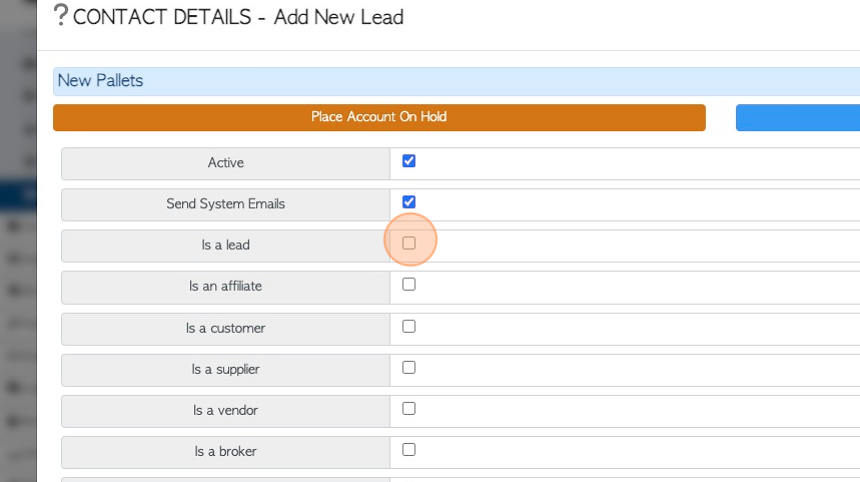Click the Is a vendor label

225,411
